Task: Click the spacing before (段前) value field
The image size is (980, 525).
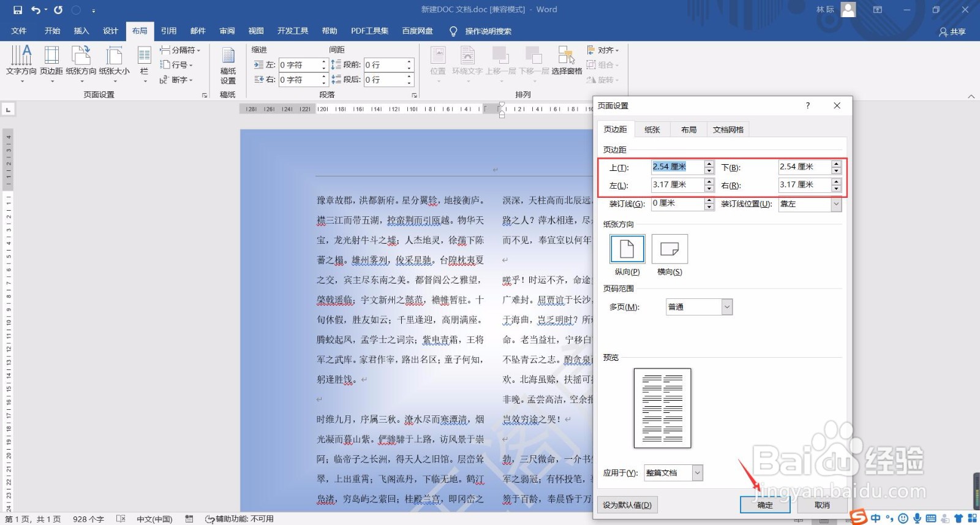Action: (385, 65)
